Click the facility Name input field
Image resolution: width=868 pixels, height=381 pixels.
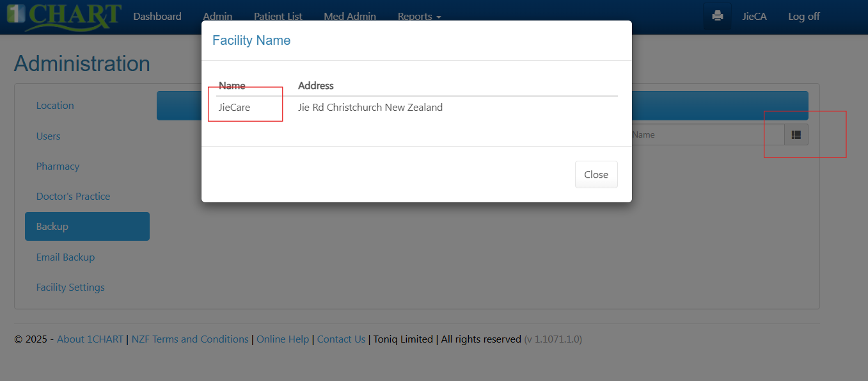point(708,134)
